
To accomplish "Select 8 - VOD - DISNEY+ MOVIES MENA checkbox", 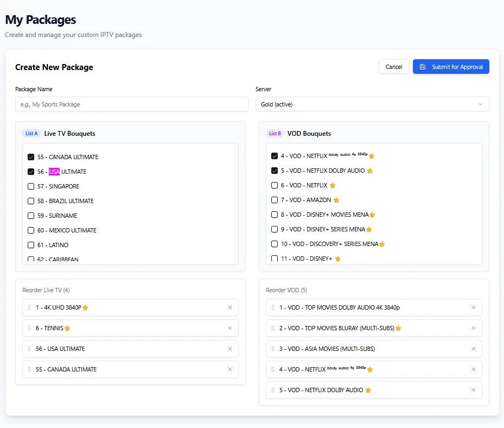I will tap(275, 215).
